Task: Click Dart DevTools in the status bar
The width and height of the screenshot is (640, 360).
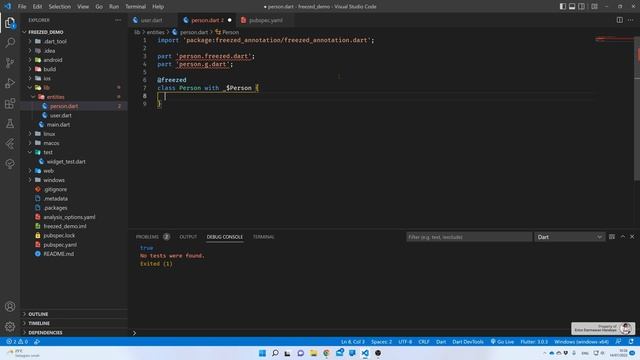Action: pos(468,342)
